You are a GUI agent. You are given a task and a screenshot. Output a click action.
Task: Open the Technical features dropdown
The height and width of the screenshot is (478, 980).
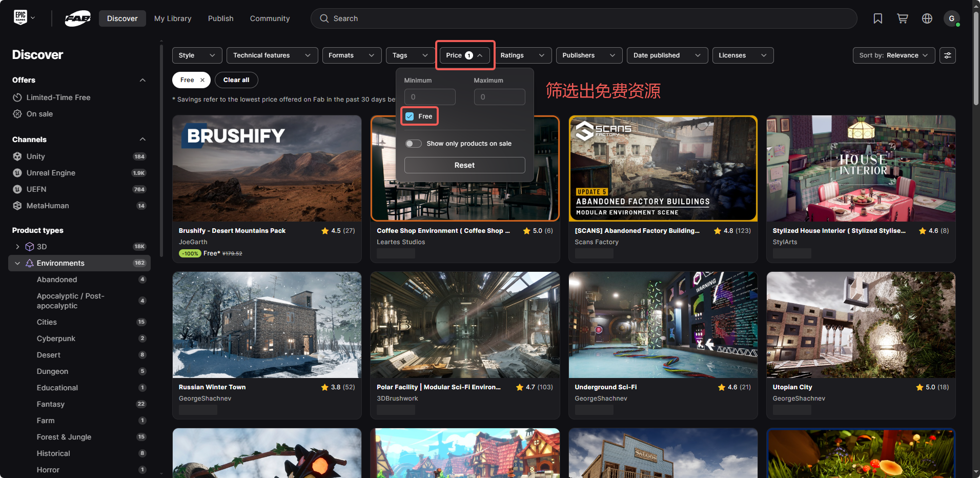272,55
